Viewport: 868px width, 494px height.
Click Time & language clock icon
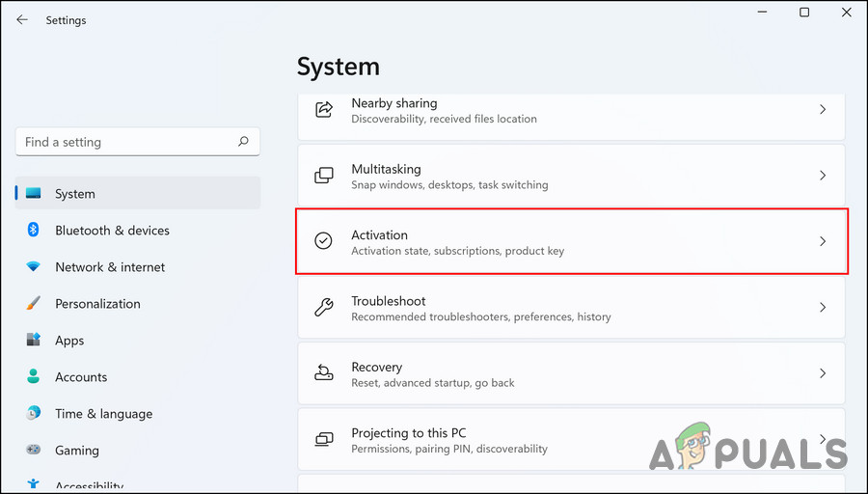click(x=33, y=413)
